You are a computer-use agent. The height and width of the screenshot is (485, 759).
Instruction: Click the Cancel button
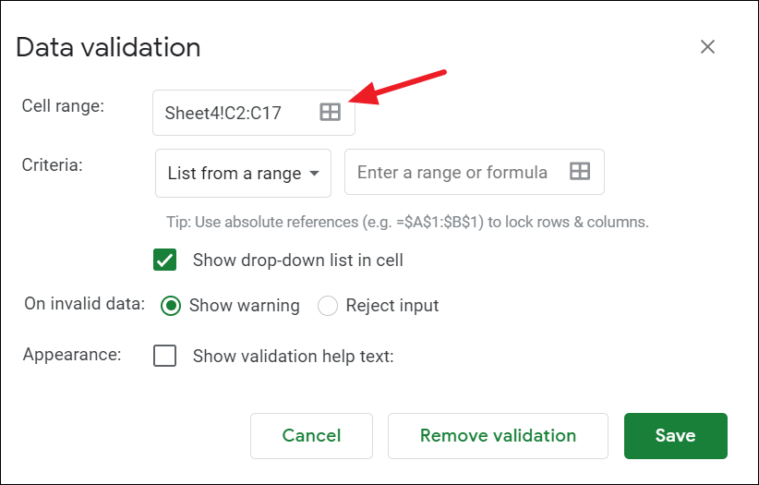pyautogui.click(x=311, y=436)
